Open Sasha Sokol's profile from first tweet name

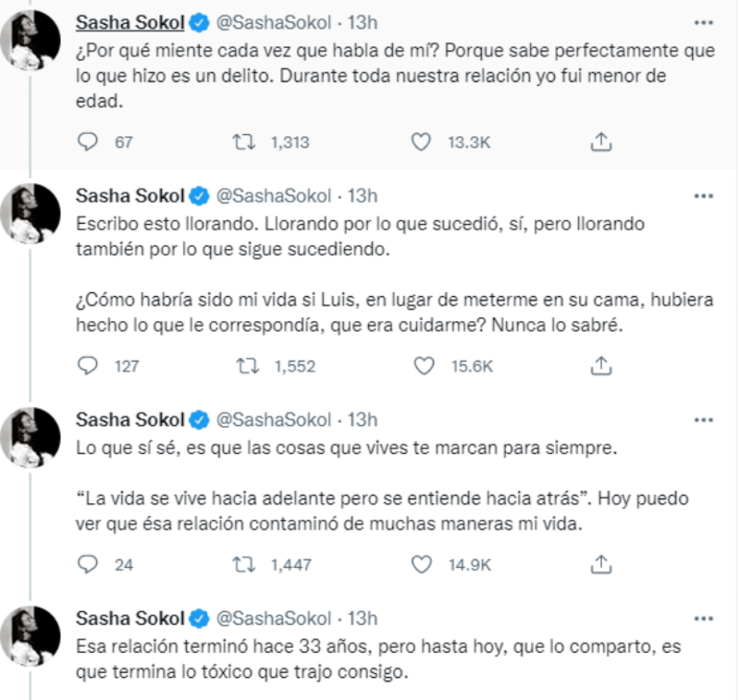pyautogui.click(x=129, y=20)
